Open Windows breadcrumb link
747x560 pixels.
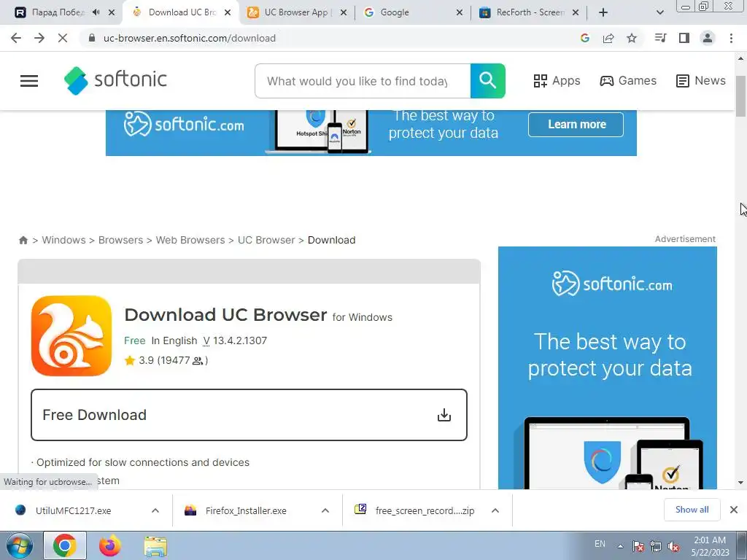point(64,240)
